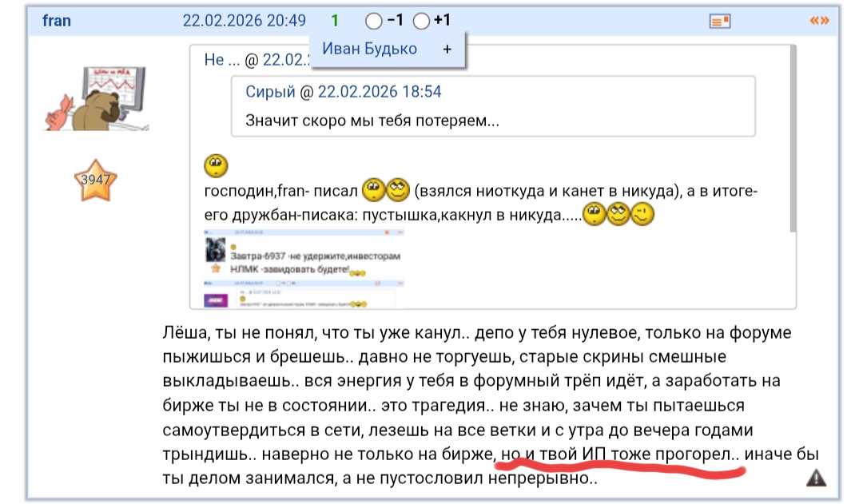This screenshot has width=863, height=504.
Task: Open the outer quote header starting with Не ...
Action: coord(256,59)
